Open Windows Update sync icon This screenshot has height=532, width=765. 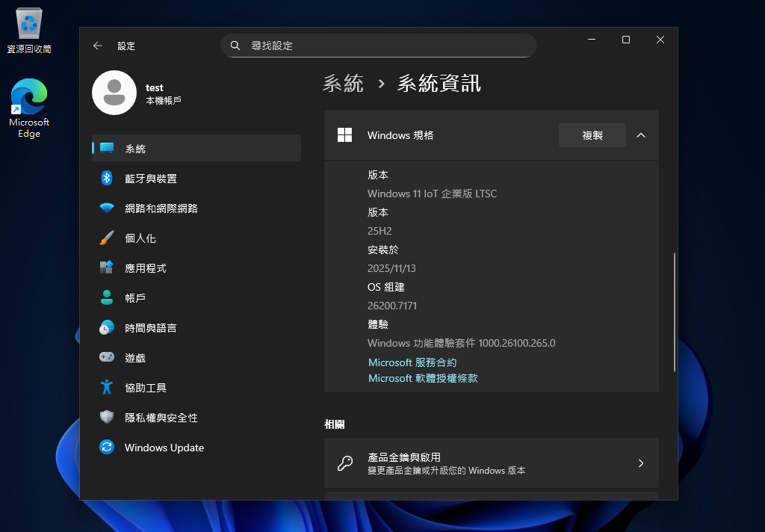pos(107,448)
